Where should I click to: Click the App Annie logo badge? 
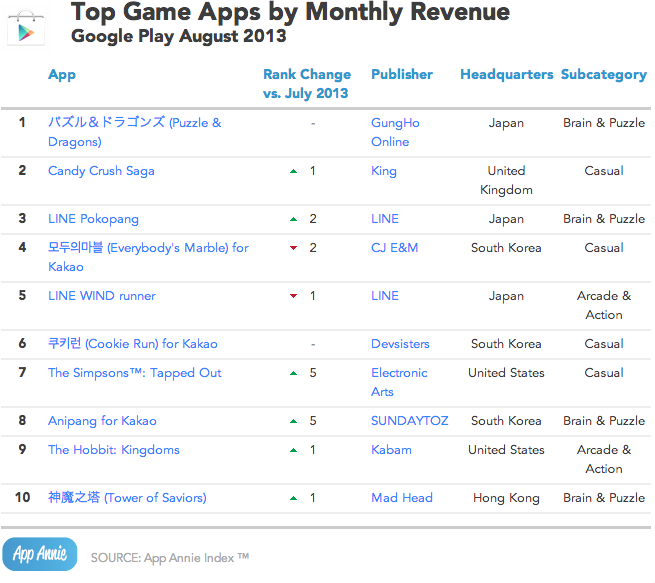click(x=40, y=554)
